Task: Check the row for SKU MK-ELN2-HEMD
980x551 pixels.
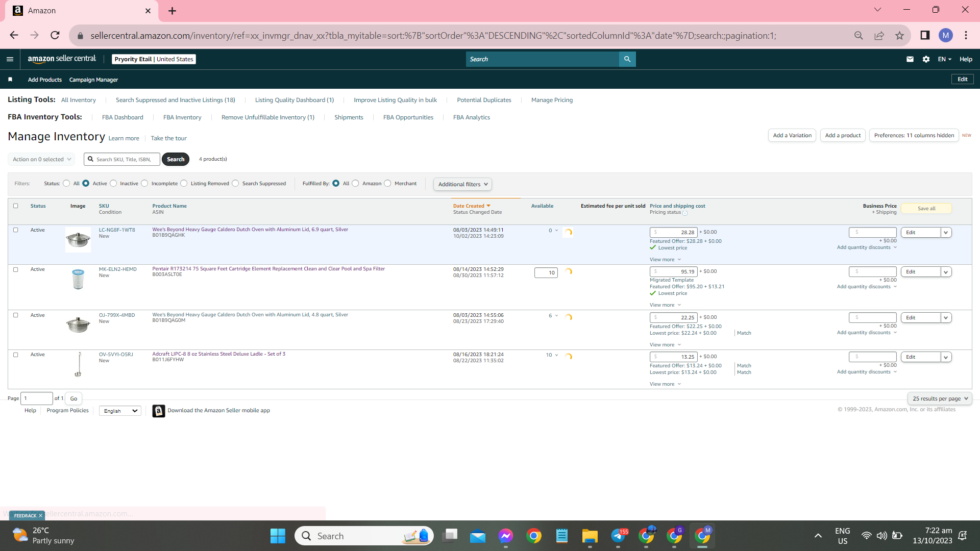Action: (x=15, y=270)
